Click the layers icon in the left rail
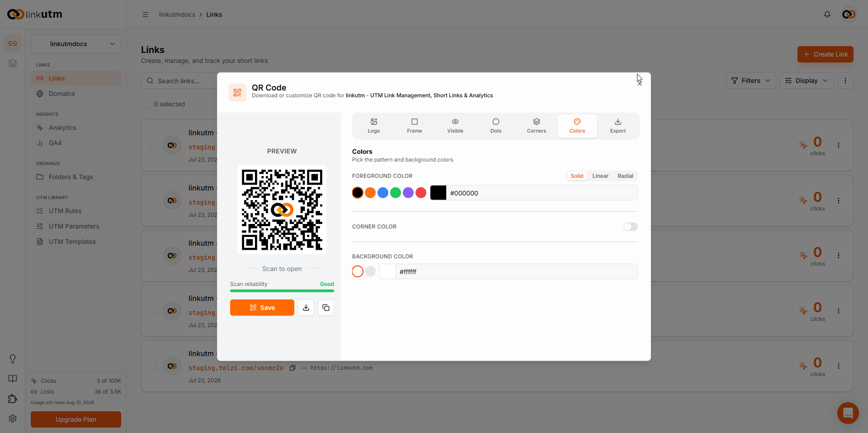This screenshot has height=433, width=868. [x=13, y=63]
